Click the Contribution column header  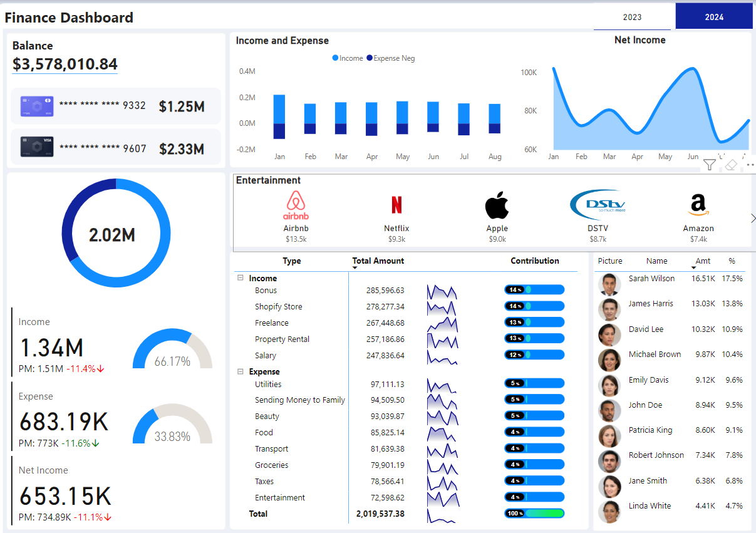coord(534,261)
